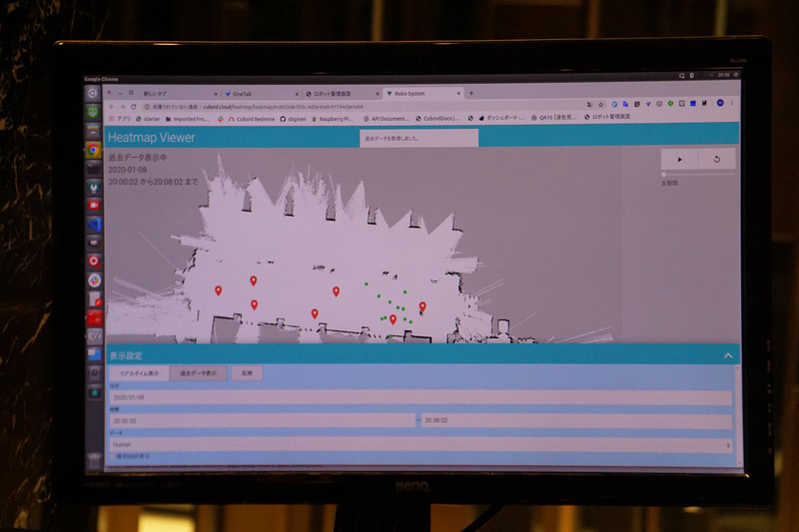This screenshot has width=799, height=532.
Task: Open the red video camera dock icon
Action: tap(94, 206)
